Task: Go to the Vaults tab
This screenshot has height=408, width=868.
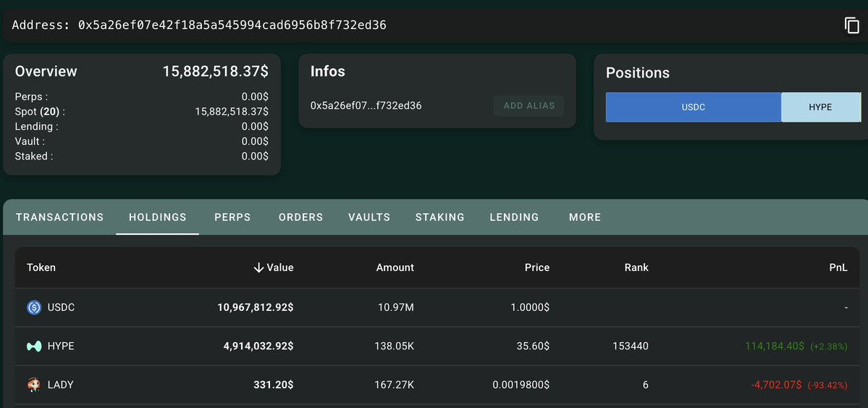Action: (x=369, y=217)
